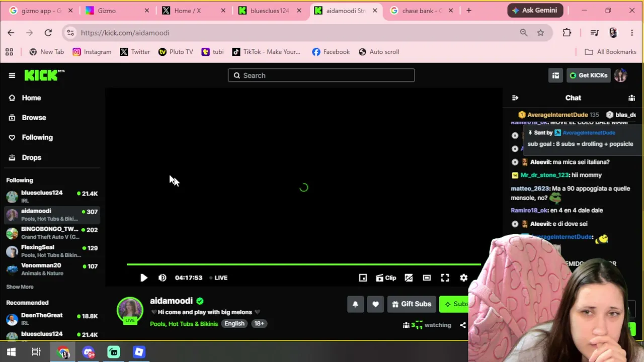Image resolution: width=644 pixels, height=362 pixels.
Task: Create a Clip of the stream
Action: coord(386,278)
